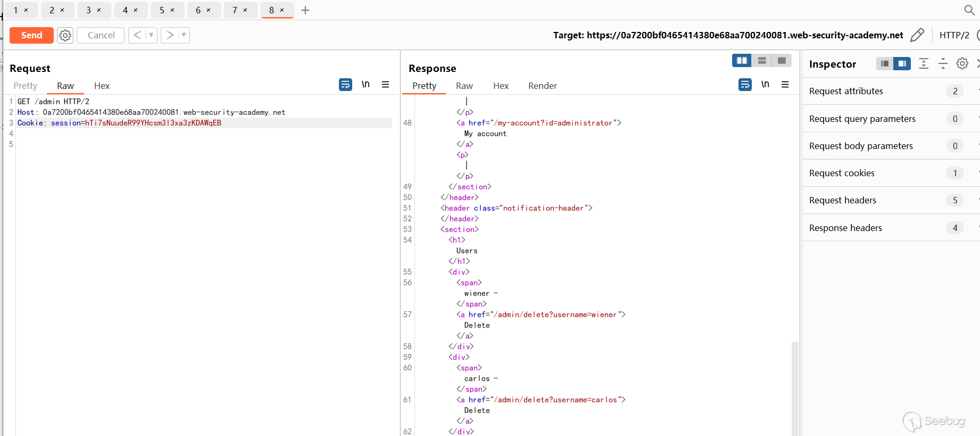Viewport: 980px width, 436px height.
Task: Click the orange Send button
Action: click(31, 35)
